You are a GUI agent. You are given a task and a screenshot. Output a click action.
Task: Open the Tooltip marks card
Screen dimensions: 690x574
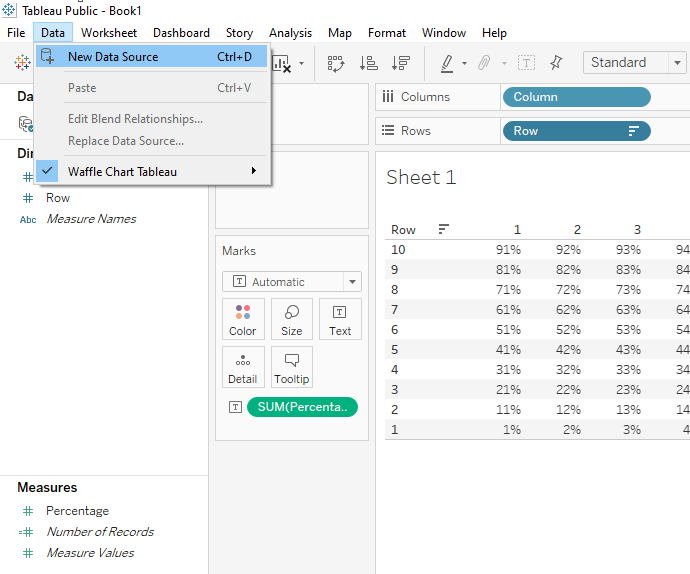[x=292, y=367]
